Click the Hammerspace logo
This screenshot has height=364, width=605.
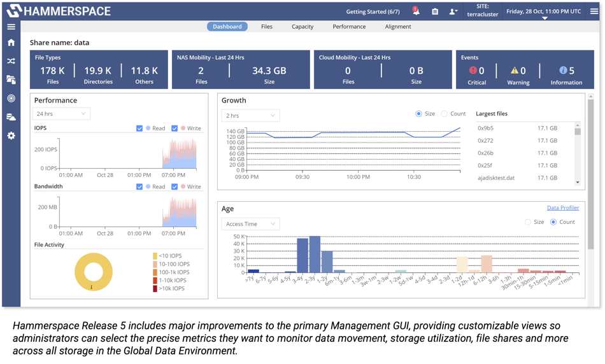click(59, 11)
